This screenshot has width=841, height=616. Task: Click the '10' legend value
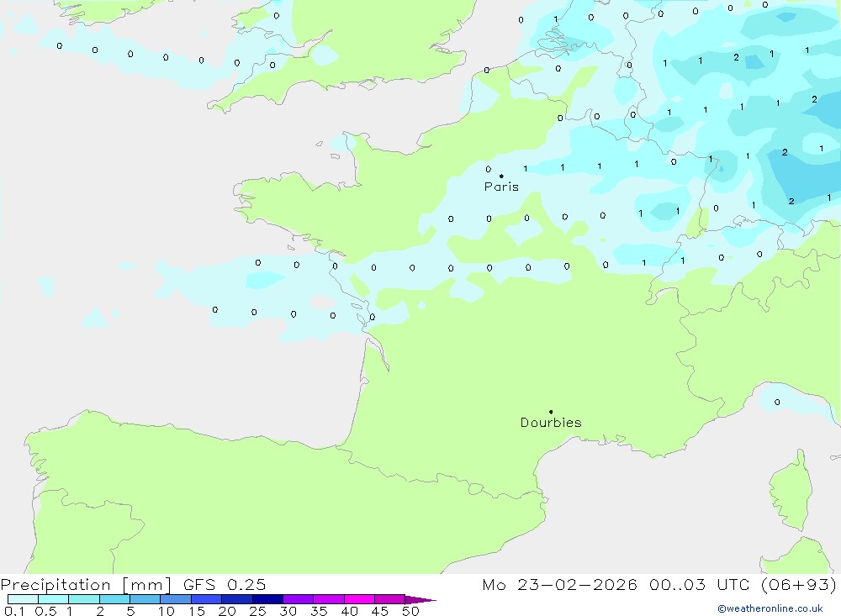[x=167, y=611]
